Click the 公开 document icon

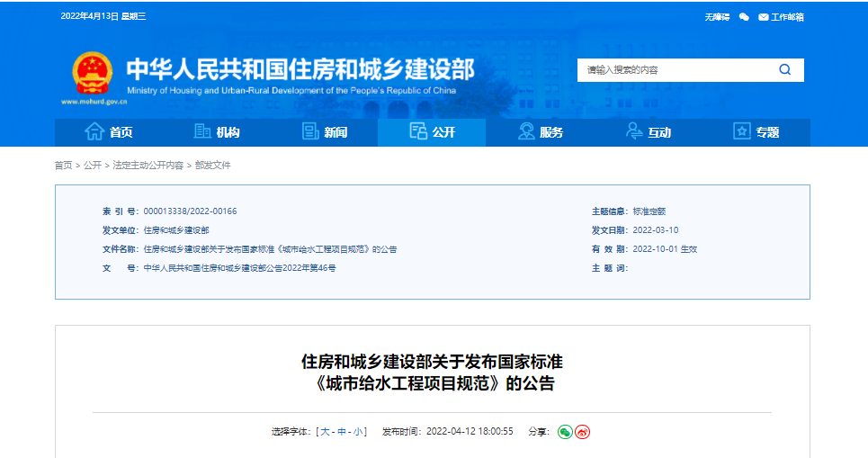tap(418, 131)
